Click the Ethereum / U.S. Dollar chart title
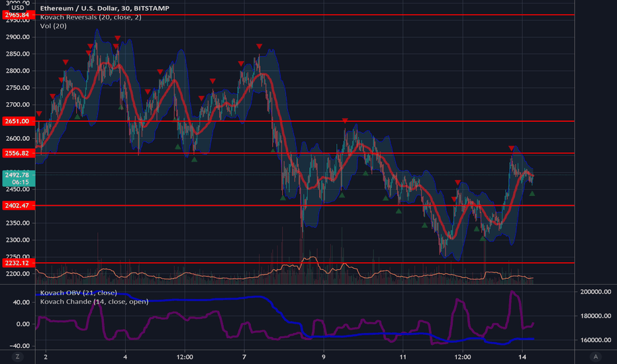Viewport: 617px width, 364px height. coord(105,8)
